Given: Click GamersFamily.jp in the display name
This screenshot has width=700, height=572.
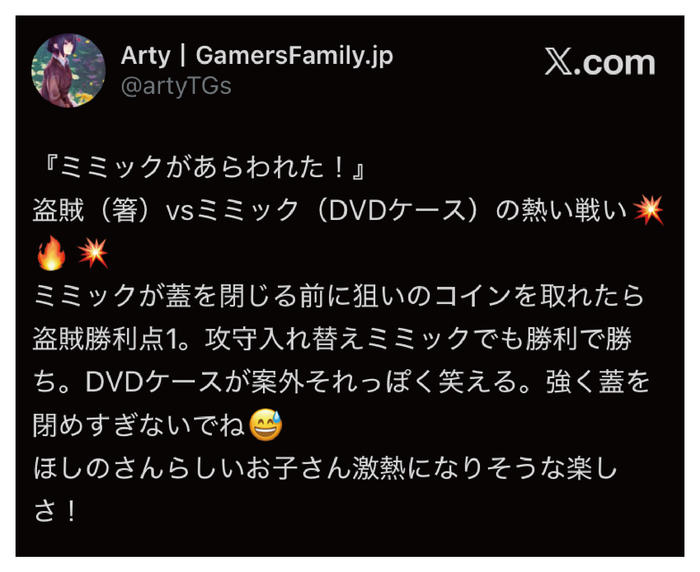Looking at the screenshot, I should (294, 56).
